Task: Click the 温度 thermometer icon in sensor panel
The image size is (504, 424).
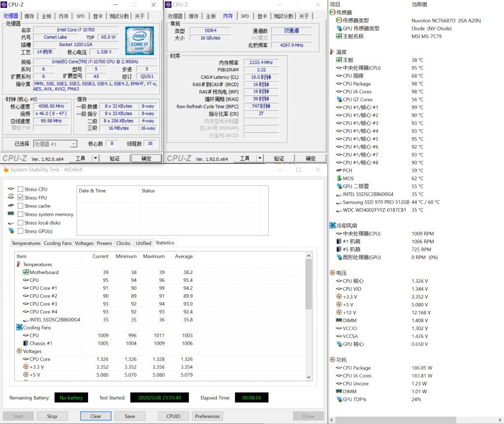Action: click(332, 52)
